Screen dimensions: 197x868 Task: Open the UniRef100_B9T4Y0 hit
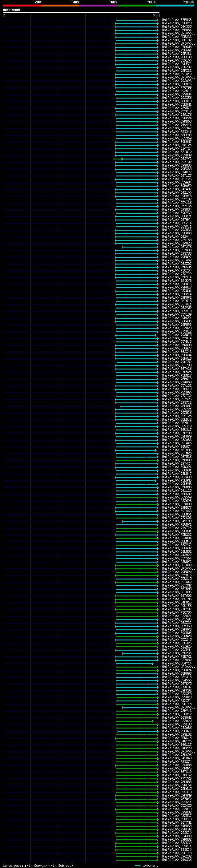point(177,74)
